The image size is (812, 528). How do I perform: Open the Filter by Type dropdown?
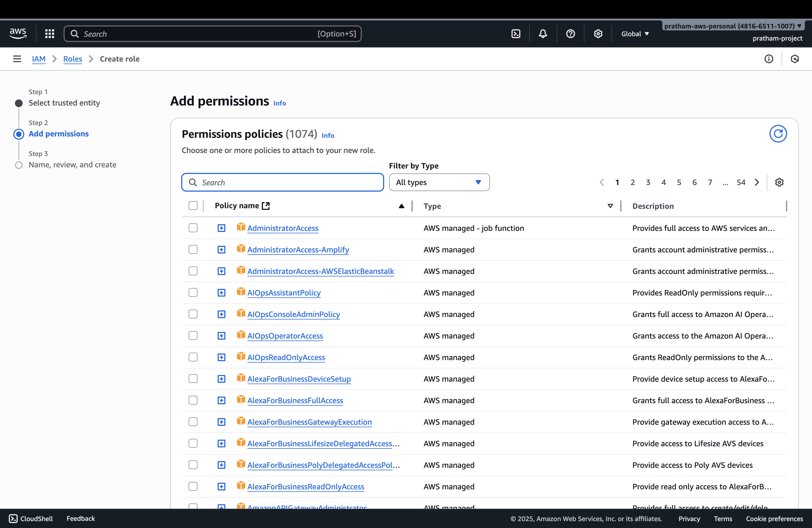tap(439, 182)
